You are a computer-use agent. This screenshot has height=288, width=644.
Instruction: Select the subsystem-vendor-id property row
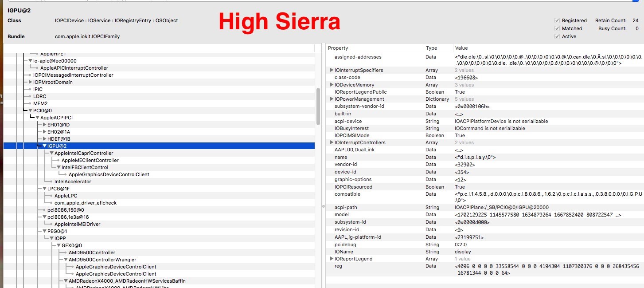(x=485, y=107)
